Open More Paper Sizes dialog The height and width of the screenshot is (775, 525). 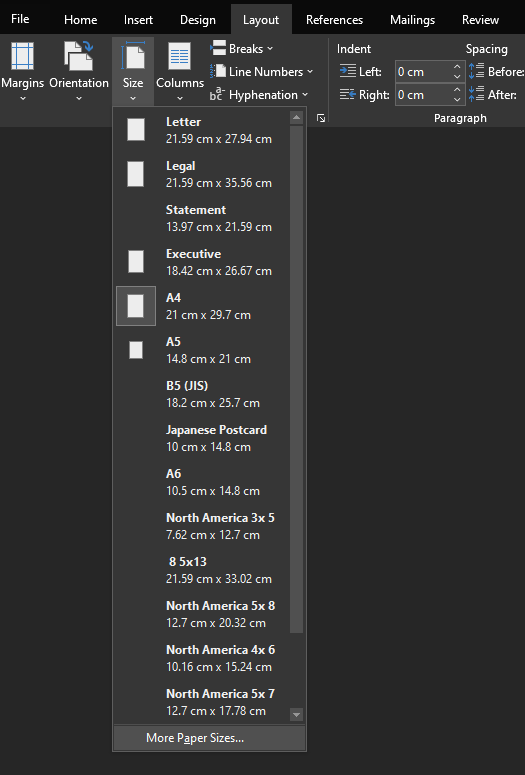210,738
